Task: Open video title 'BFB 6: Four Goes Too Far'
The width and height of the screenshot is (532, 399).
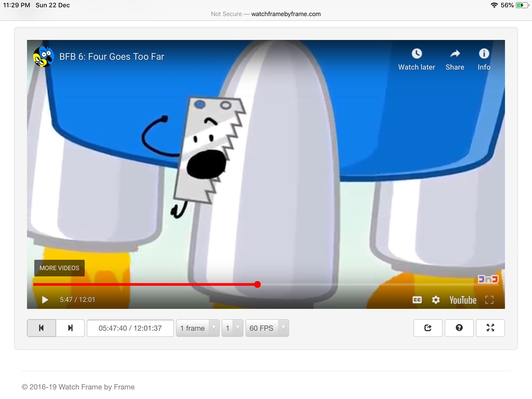Action: [112, 56]
